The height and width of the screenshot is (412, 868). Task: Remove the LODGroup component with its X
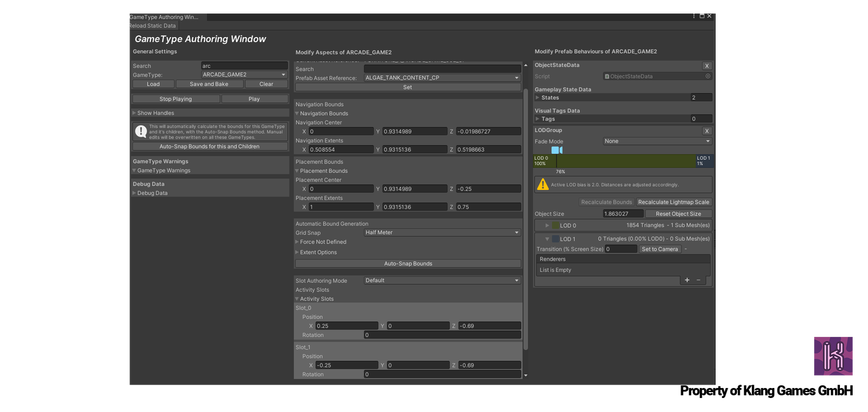pyautogui.click(x=707, y=131)
